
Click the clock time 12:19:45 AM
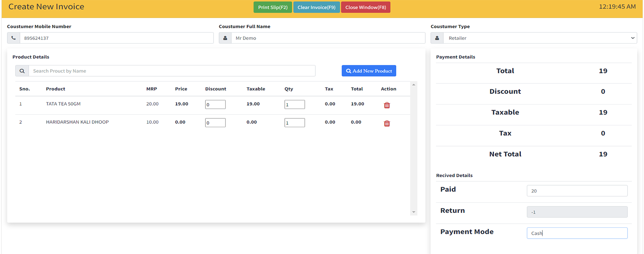[617, 7]
